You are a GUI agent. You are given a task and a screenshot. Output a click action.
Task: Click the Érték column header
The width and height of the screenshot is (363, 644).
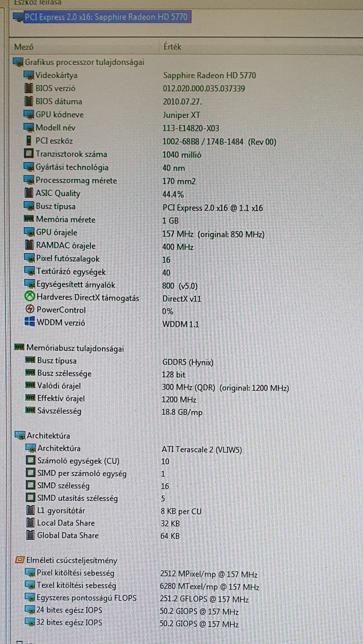click(172, 47)
